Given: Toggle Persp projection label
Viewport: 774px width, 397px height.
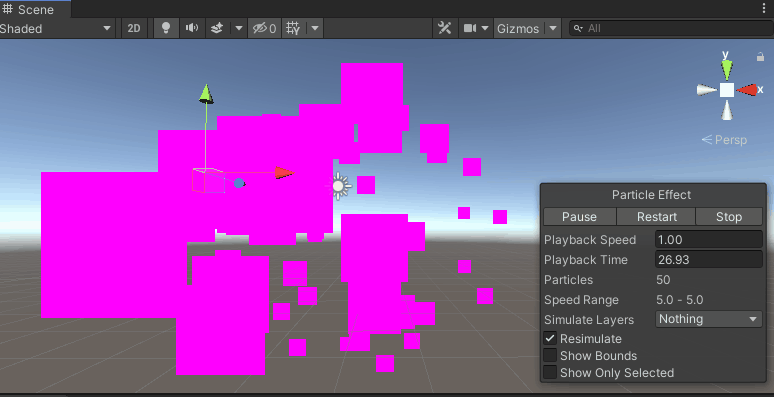Looking at the screenshot, I should pyautogui.click(x=724, y=140).
